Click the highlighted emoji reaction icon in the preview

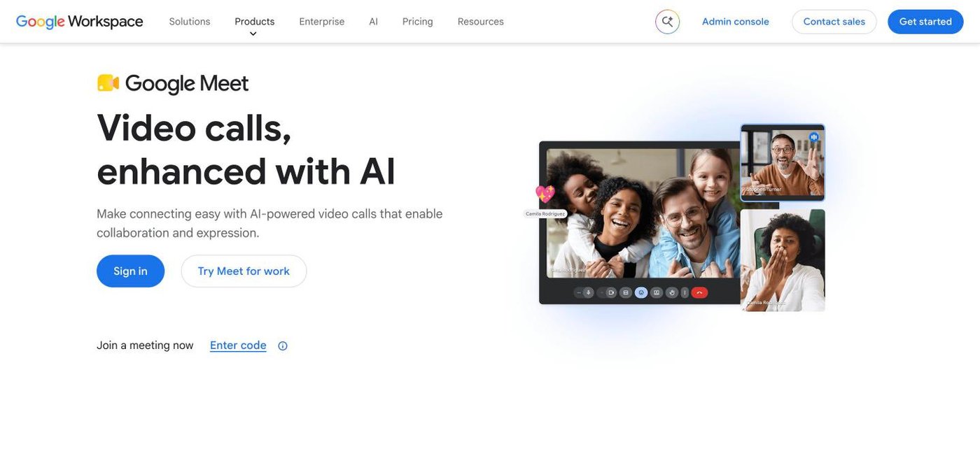[641, 292]
